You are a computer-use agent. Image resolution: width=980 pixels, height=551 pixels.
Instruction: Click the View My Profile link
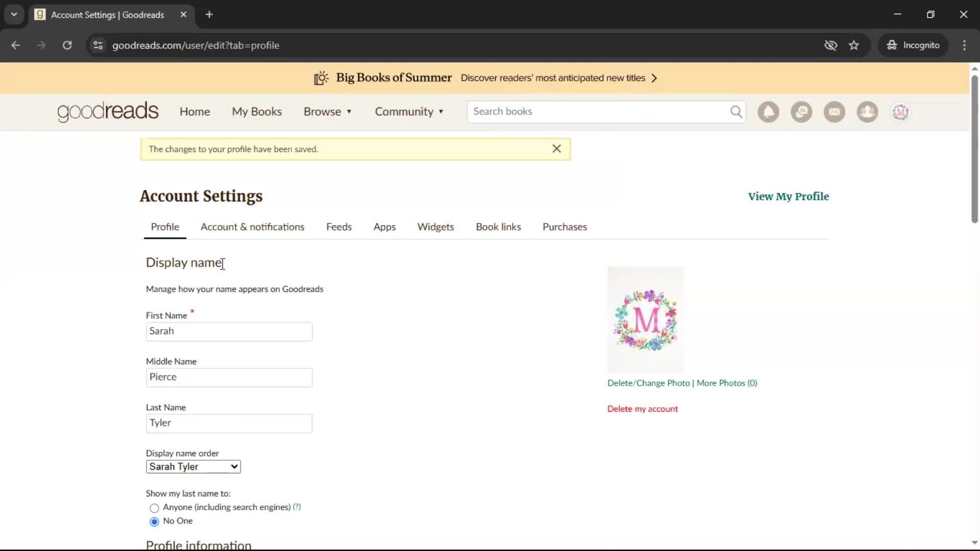pyautogui.click(x=788, y=196)
